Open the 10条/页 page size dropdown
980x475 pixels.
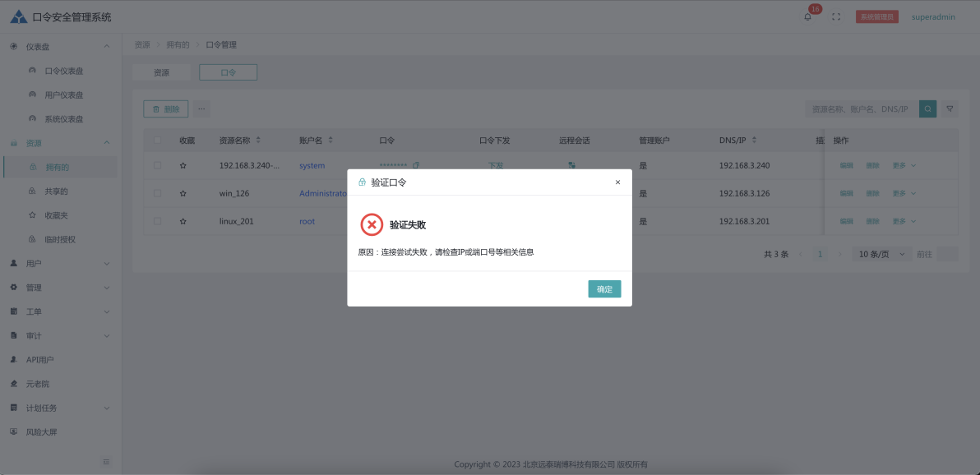tap(881, 254)
